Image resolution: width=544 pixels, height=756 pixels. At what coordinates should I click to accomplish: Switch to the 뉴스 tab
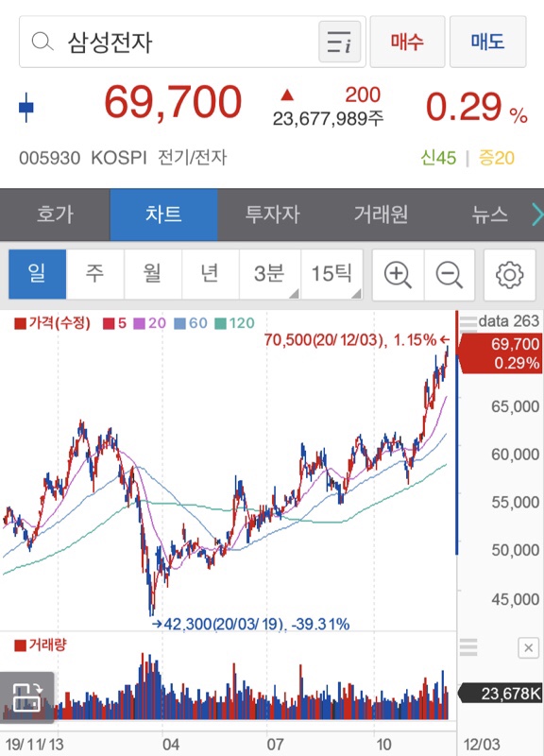[x=489, y=215]
